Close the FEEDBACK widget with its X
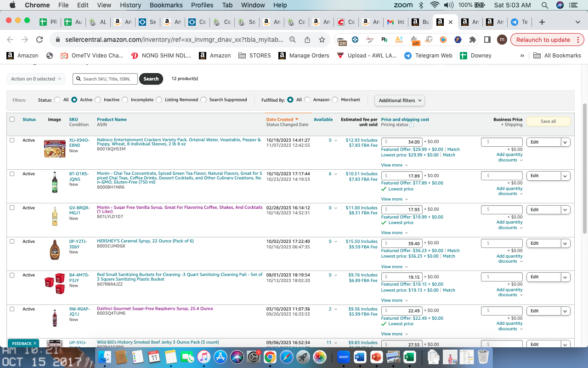This screenshot has height=368, width=588. click(35, 343)
